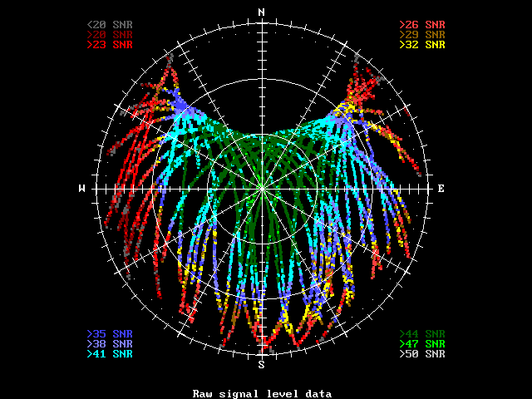Click the 'Raw signal level data' caption
The width and height of the screenshot is (532, 399).
click(263, 394)
